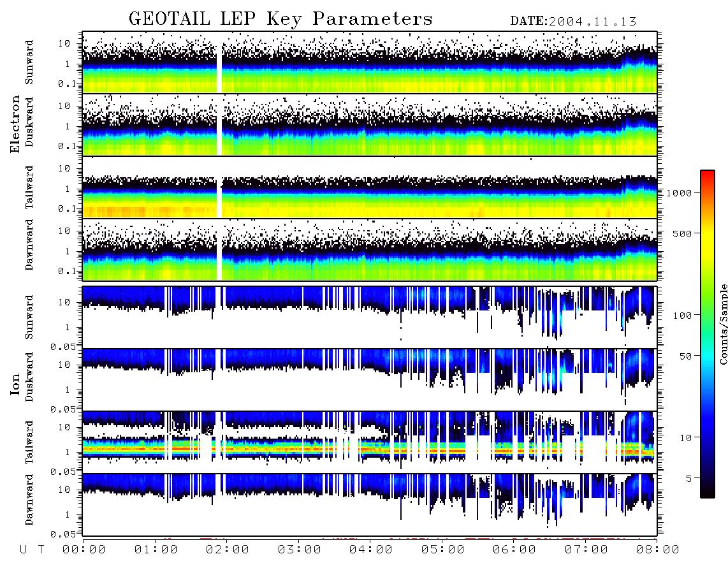
Task: Select the "01:00" time tick label
Action: pos(156,550)
